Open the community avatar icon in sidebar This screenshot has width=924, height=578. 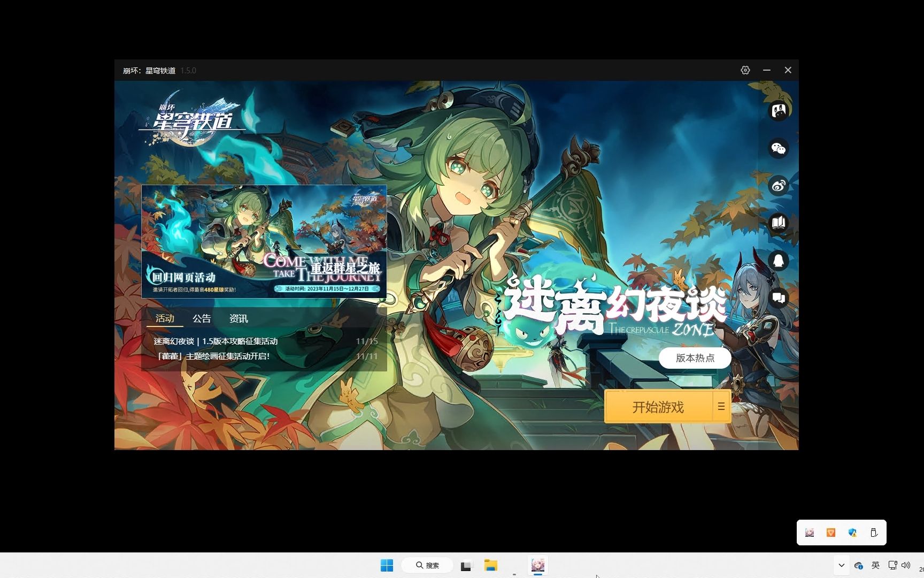click(x=779, y=111)
